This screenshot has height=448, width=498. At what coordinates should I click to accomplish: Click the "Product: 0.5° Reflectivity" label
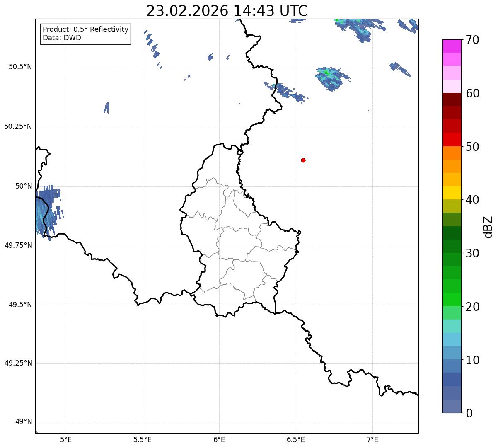pos(86,30)
